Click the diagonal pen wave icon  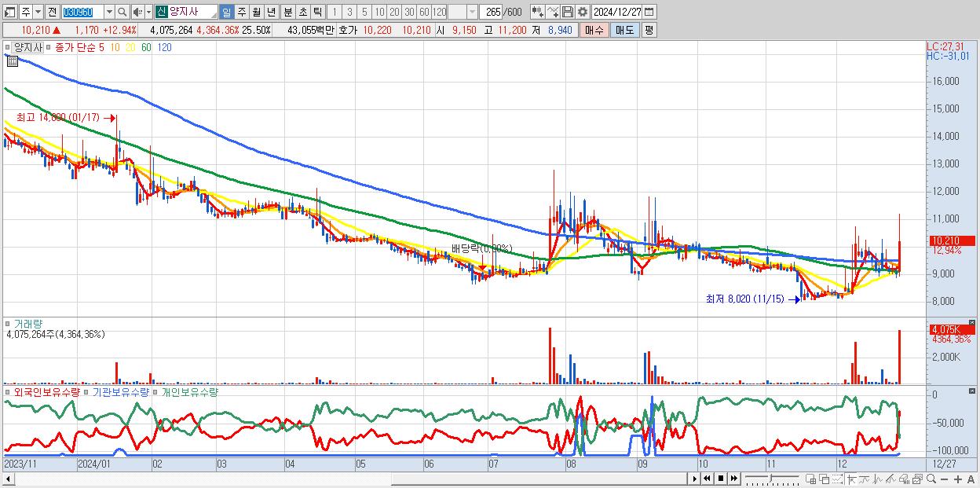(x=891, y=479)
